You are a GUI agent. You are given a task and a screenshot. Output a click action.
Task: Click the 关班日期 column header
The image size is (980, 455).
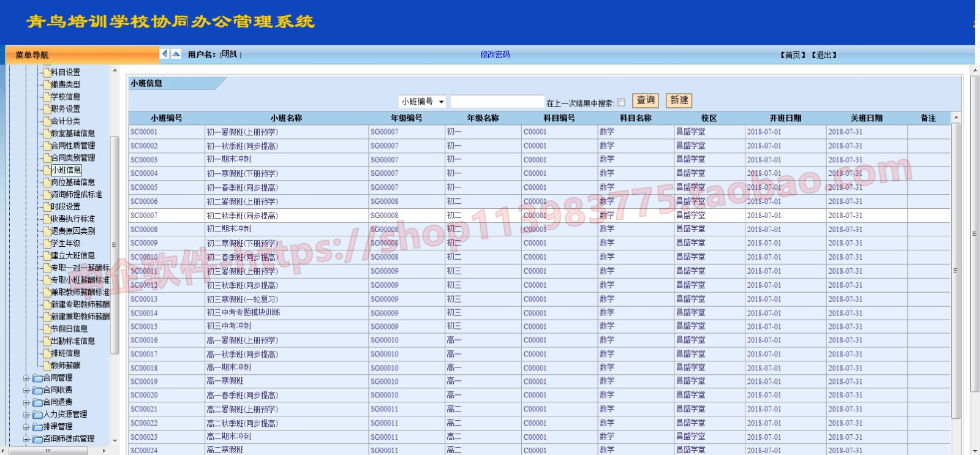point(866,118)
